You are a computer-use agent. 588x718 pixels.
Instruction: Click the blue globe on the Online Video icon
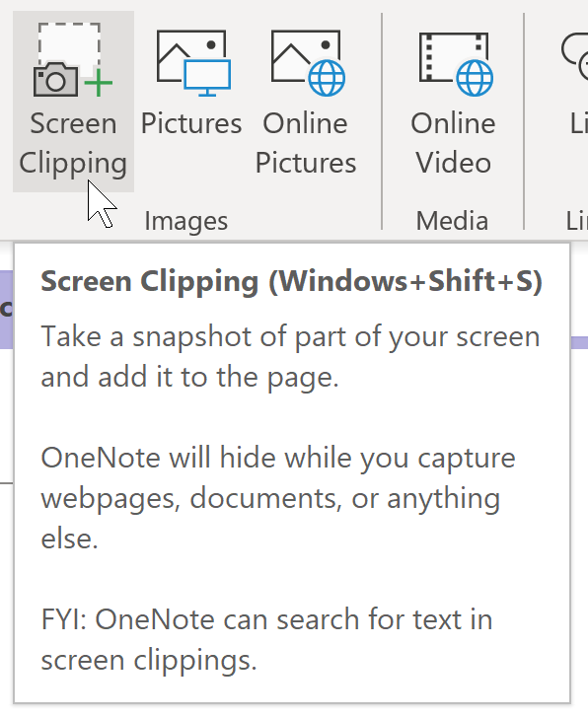475,78
